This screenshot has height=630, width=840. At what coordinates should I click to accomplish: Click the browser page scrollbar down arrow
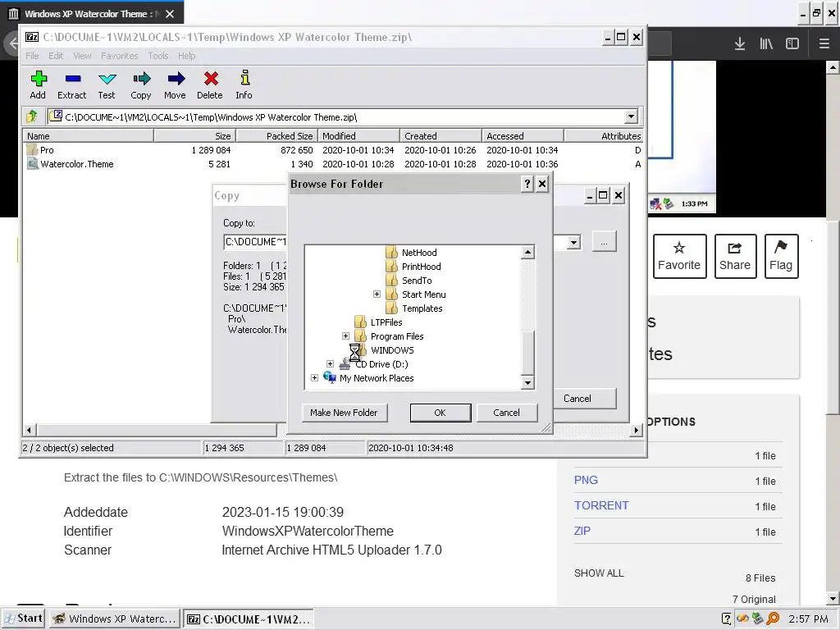coord(833,598)
